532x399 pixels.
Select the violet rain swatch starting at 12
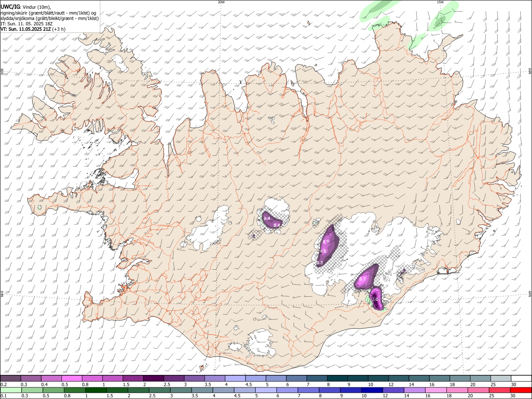394,390
